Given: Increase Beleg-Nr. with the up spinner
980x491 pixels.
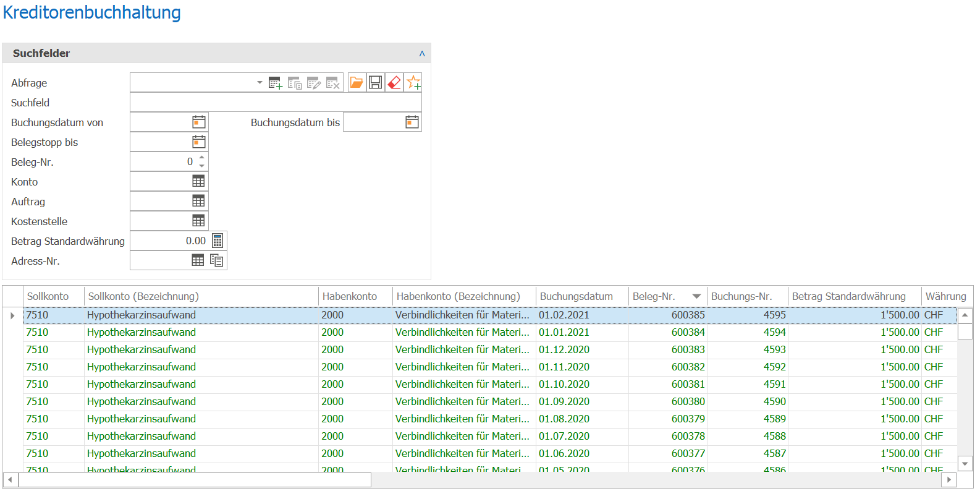Looking at the screenshot, I should pos(201,157).
